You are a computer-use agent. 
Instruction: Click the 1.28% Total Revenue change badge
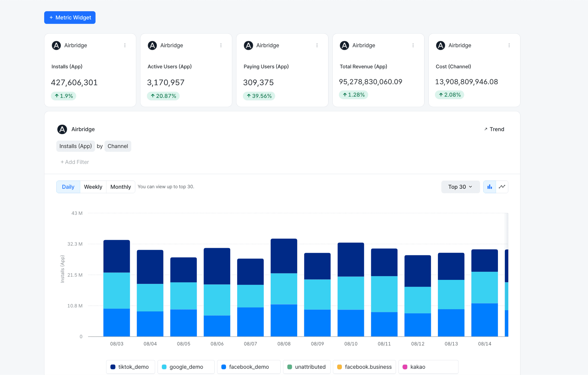point(353,95)
